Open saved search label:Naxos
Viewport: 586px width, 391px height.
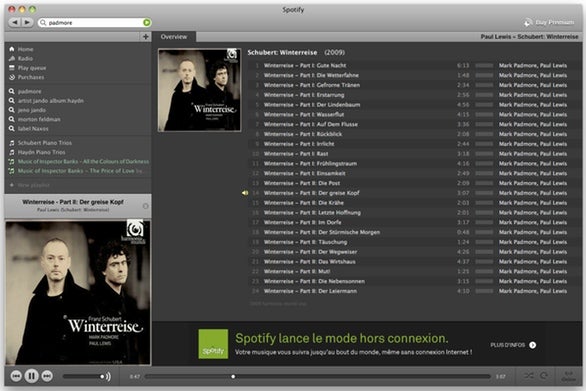(x=33, y=129)
